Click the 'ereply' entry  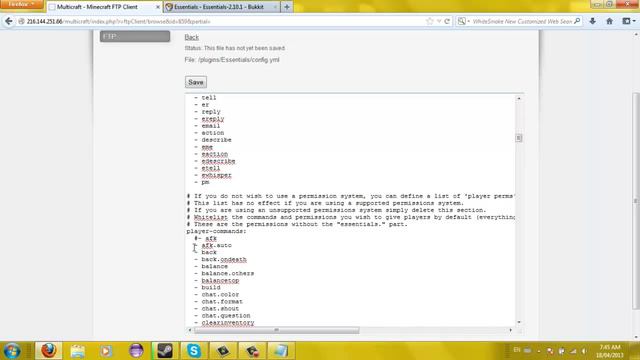coord(213,119)
